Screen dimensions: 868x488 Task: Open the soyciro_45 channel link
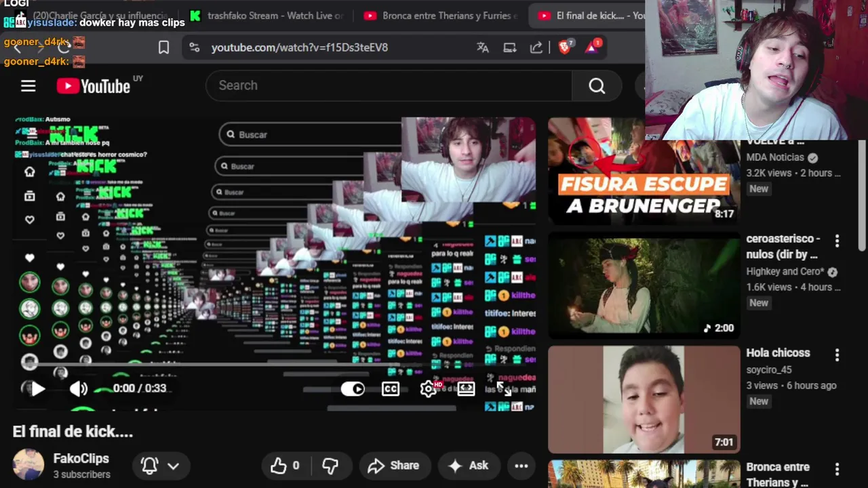point(769,370)
